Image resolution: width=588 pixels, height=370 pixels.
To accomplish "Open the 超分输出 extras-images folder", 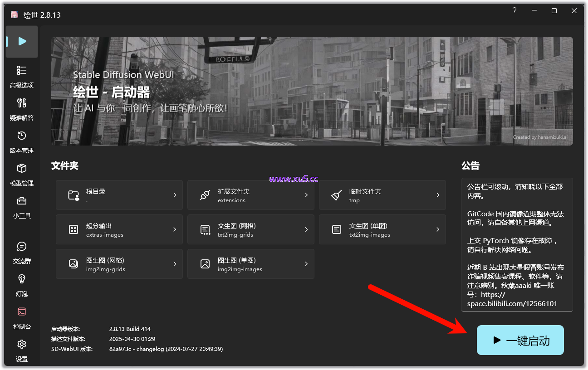I will pyautogui.click(x=119, y=229).
